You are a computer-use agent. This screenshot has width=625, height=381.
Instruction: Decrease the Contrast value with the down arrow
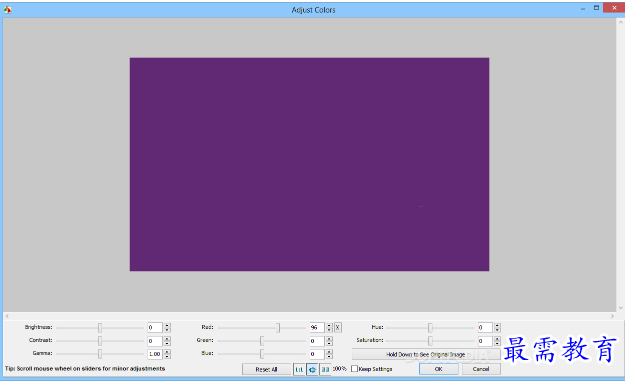[167, 344]
